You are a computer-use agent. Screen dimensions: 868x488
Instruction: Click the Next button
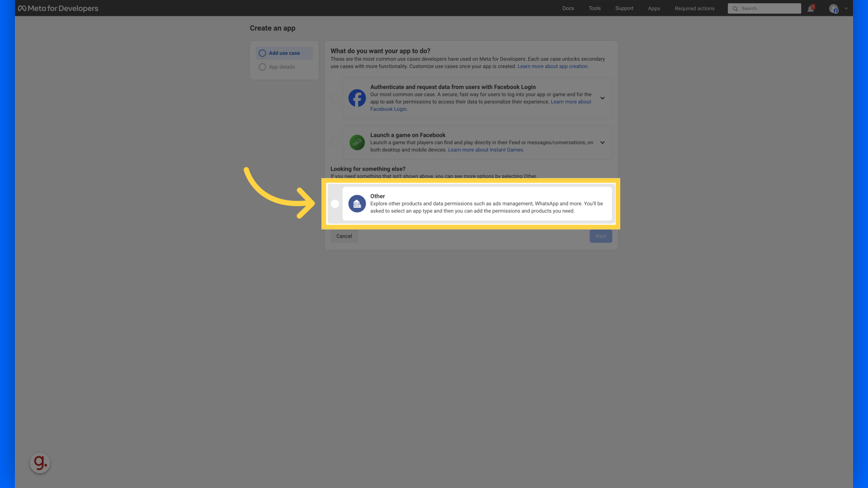click(600, 236)
